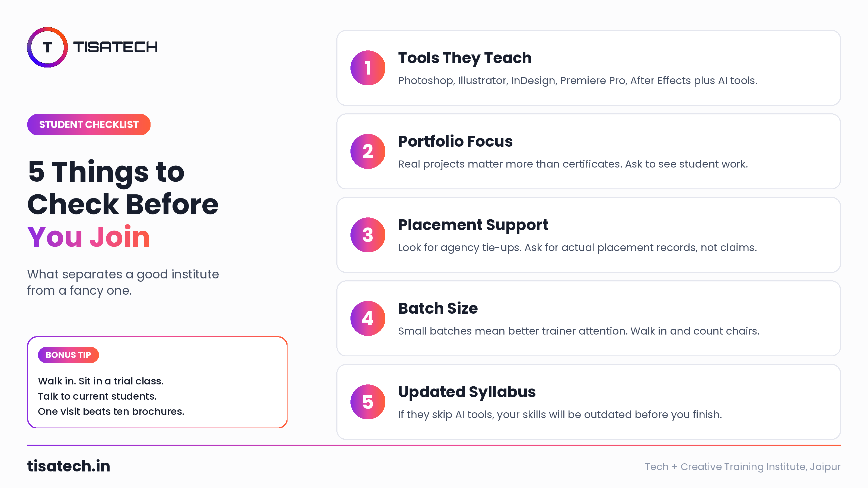The width and height of the screenshot is (868, 488).
Task: Click the circular TisaTech T logo
Action: click(x=47, y=47)
